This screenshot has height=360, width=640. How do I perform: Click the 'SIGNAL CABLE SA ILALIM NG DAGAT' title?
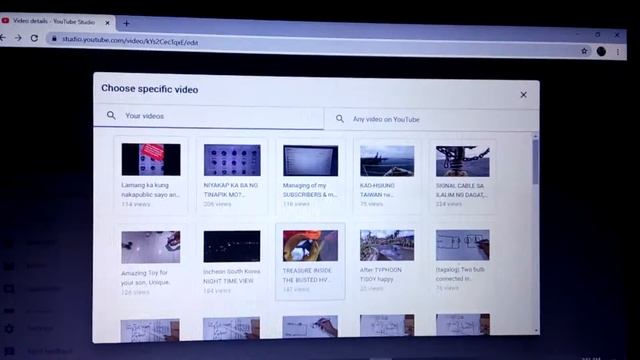tap(461, 190)
